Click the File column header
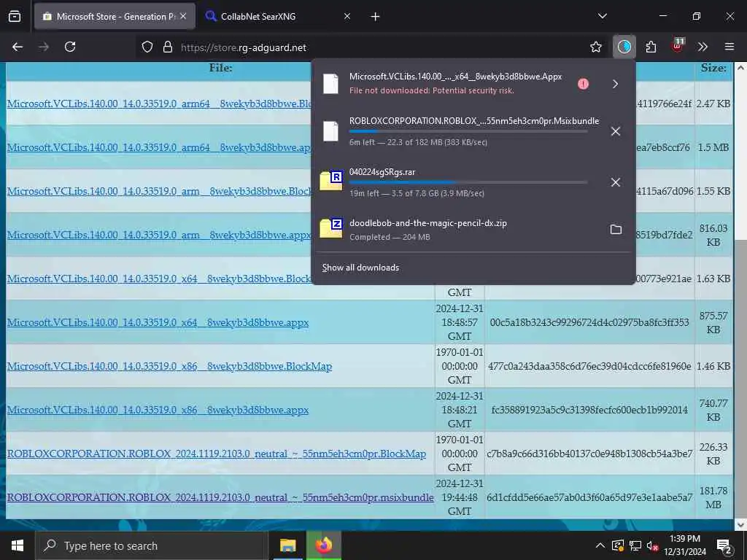 point(220,68)
